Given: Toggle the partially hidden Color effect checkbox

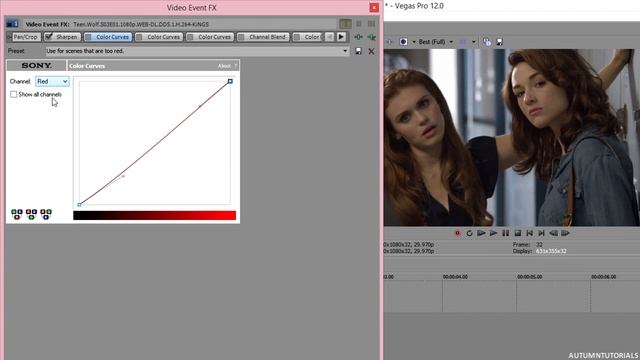Looking at the screenshot, I should pos(297,37).
